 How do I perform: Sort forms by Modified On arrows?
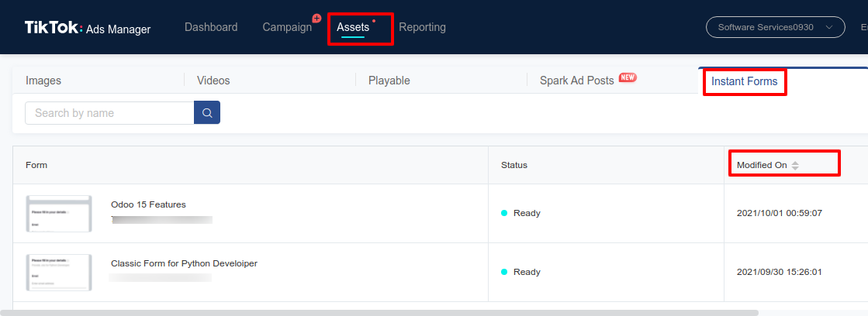coord(795,165)
